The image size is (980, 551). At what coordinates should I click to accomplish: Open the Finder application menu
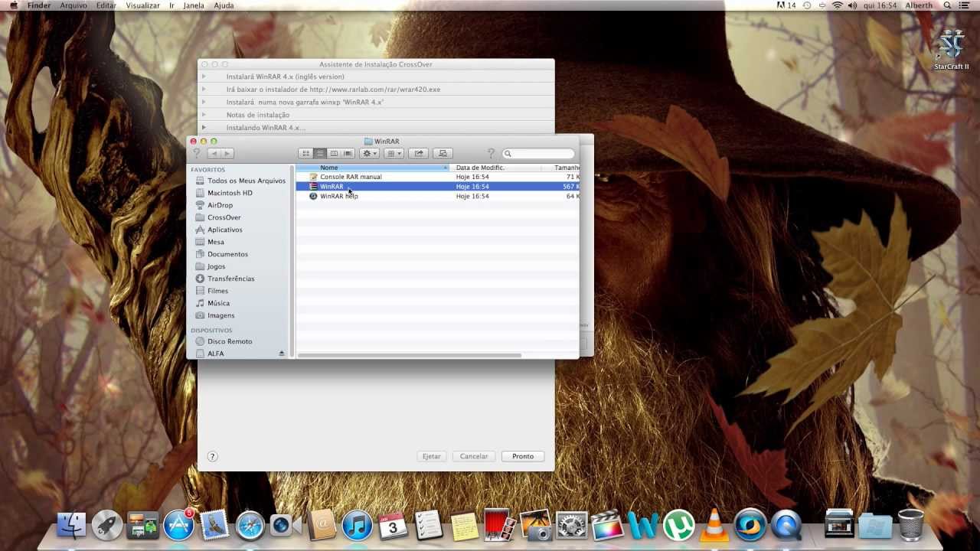tap(39, 5)
